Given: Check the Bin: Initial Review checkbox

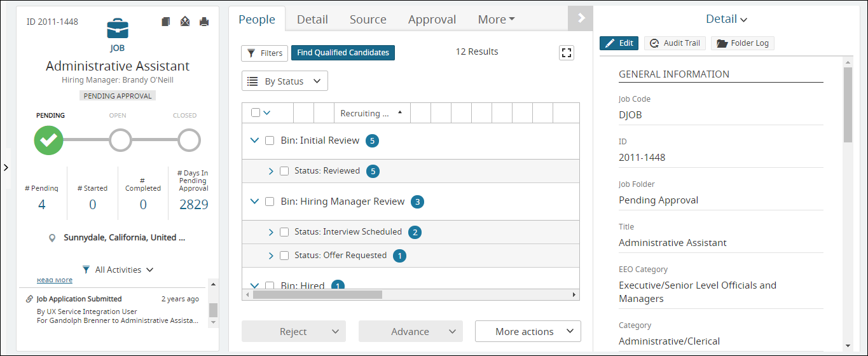Looking at the screenshot, I should pyautogui.click(x=270, y=140).
